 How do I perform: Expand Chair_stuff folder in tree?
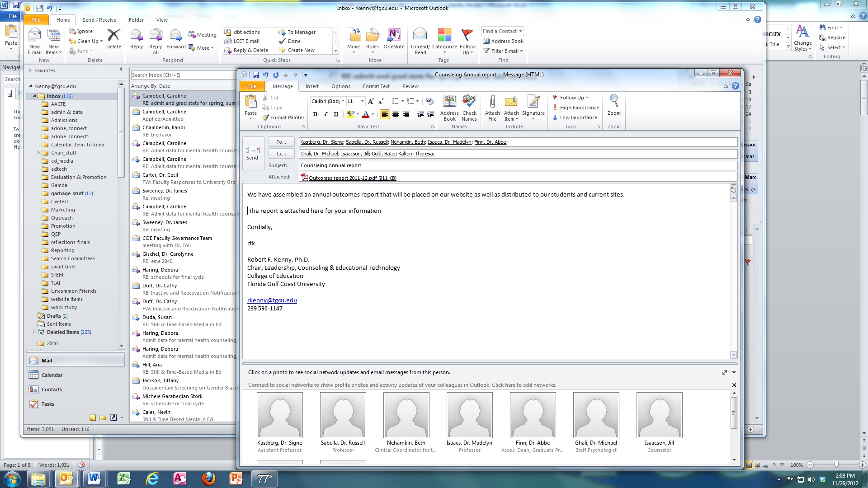(x=38, y=153)
